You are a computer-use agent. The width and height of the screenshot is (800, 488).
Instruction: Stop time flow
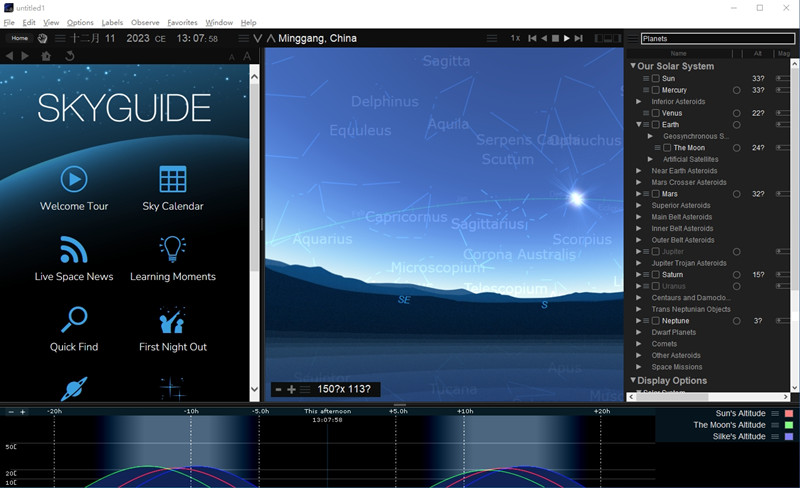point(555,38)
